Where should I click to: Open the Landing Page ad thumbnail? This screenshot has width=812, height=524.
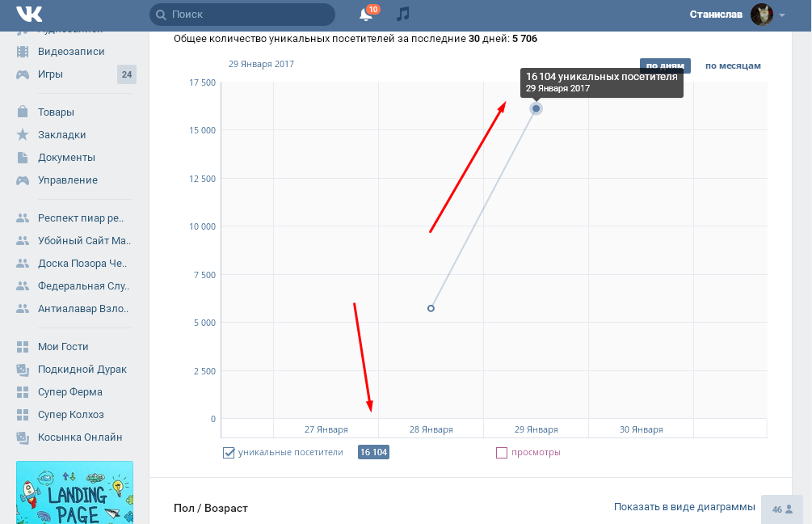click(x=74, y=492)
